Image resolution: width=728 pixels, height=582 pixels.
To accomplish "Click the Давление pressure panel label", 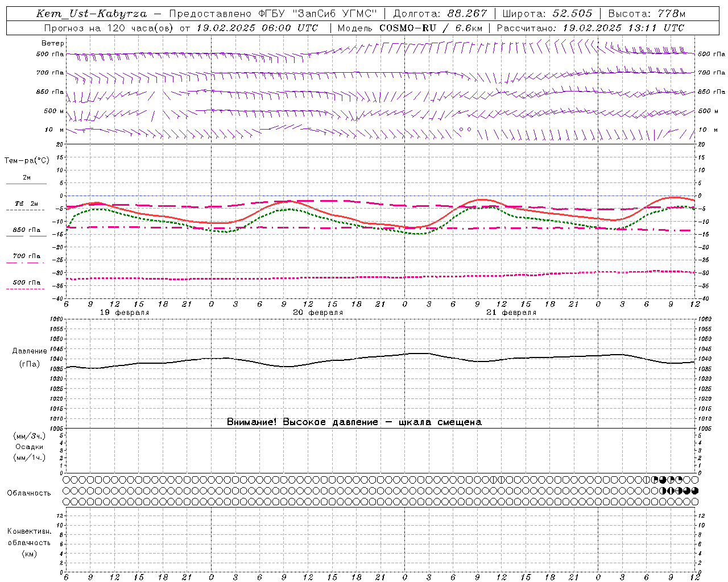I will (x=30, y=351).
